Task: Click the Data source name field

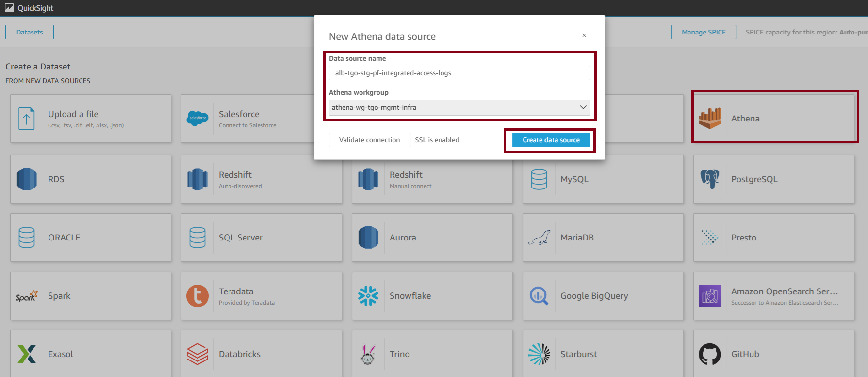Action: point(459,73)
